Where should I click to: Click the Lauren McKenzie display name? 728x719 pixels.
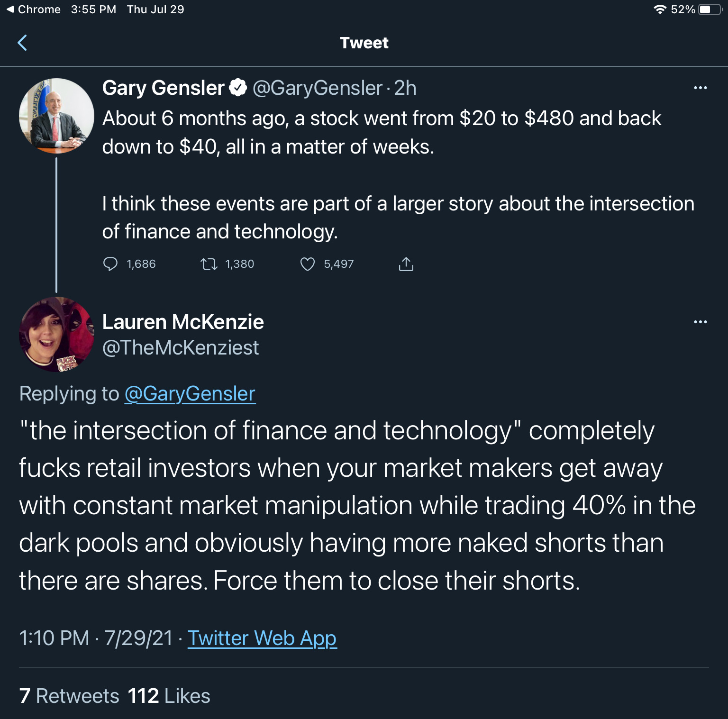(x=183, y=322)
